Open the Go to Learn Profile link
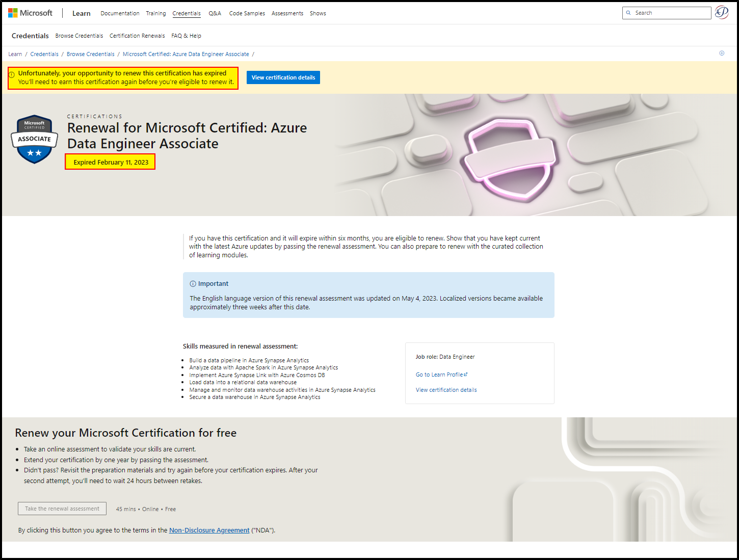This screenshot has height=560, width=739. (441, 375)
